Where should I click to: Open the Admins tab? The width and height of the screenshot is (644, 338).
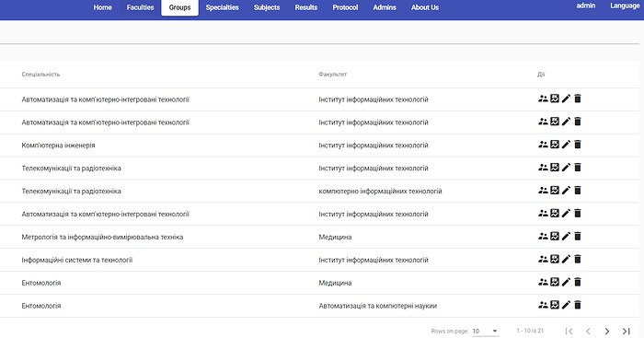click(385, 7)
